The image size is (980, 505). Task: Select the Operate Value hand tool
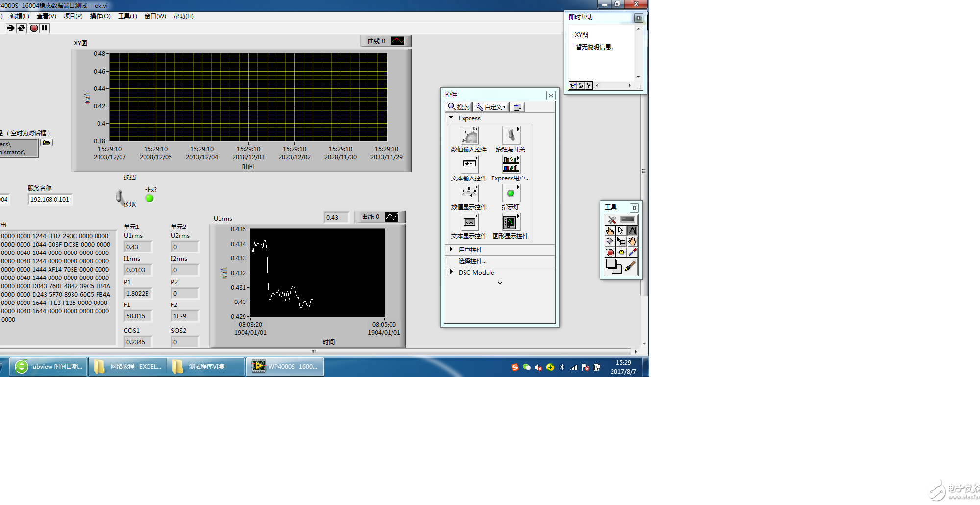tap(610, 231)
